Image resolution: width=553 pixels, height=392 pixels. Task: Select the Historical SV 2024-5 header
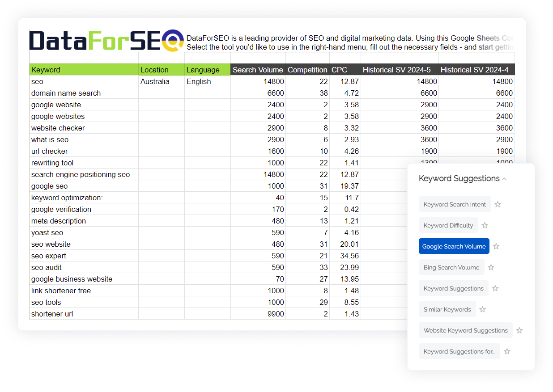[400, 70]
